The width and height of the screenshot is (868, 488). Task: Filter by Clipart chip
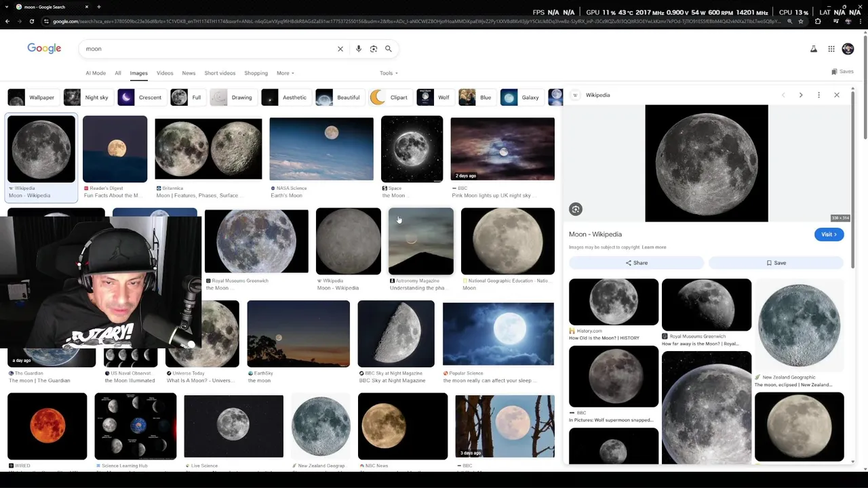click(x=389, y=98)
